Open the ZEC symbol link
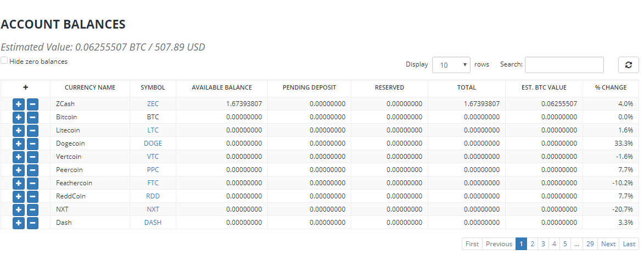 tap(153, 104)
